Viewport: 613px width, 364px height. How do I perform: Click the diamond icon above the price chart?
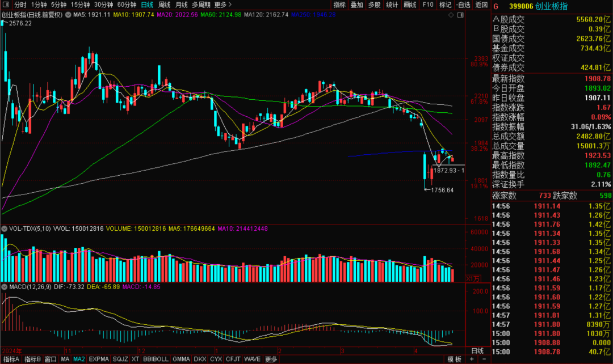pos(451,15)
